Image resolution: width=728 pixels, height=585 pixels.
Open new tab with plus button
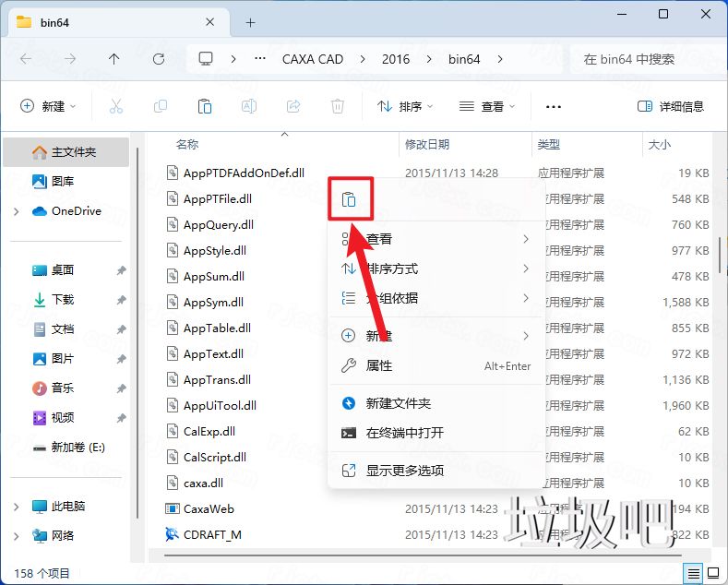tap(250, 21)
